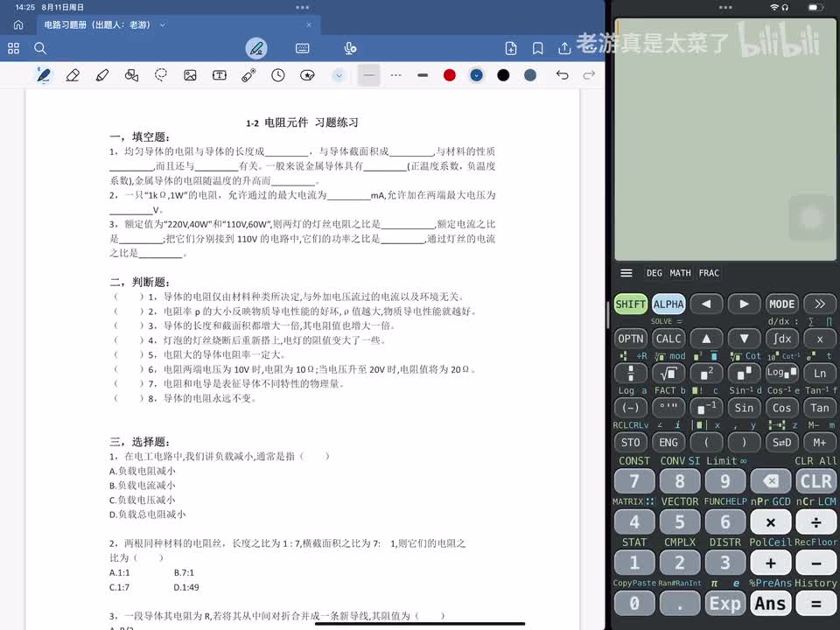Tap the multiplication × key
This screenshot has width=840, height=630.
click(x=770, y=521)
